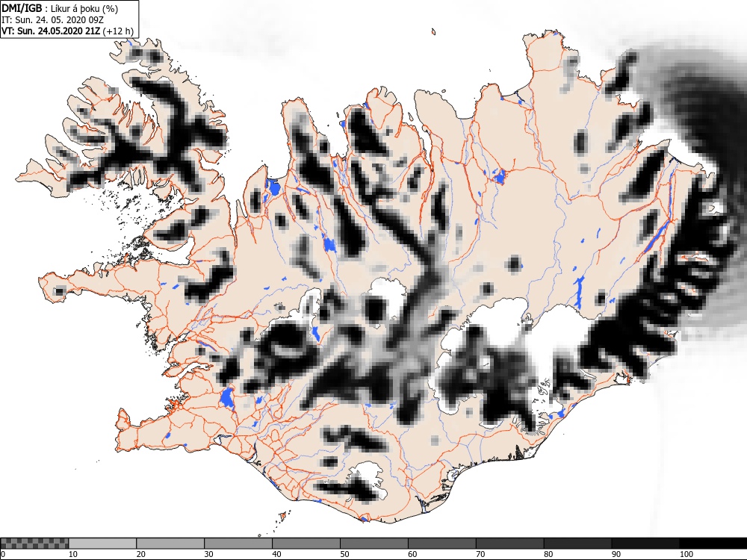The height and width of the screenshot is (560, 747).
Task: Click the 'VT: Sun. 24.05.2020 21Z' valid time text
Action: coord(51,31)
